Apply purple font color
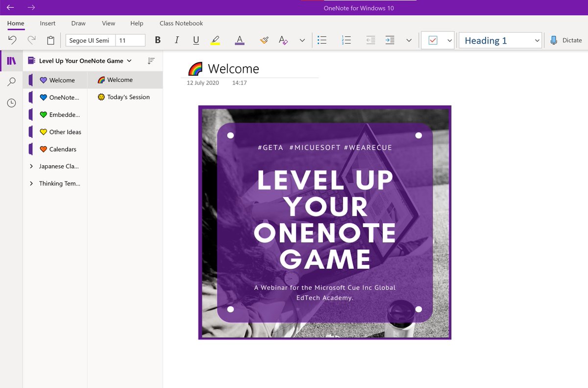Screen dimensions: 588x388 (x=239, y=40)
